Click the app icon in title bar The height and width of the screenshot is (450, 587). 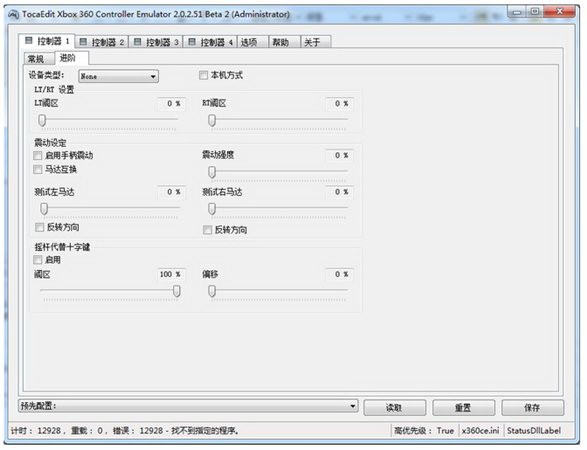pos(13,15)
